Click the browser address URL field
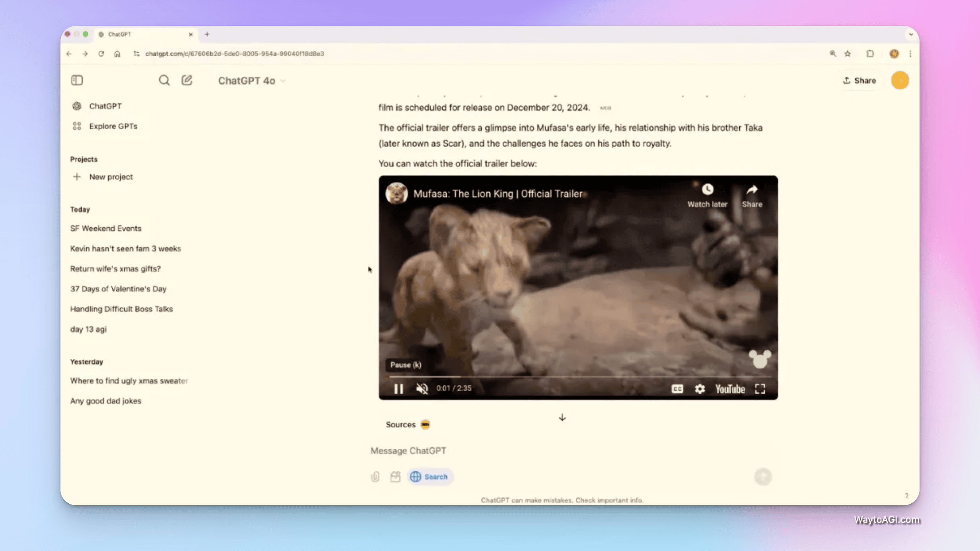Image resolution: width=980 pixels, height=551 pixels. tap(235, 54)
